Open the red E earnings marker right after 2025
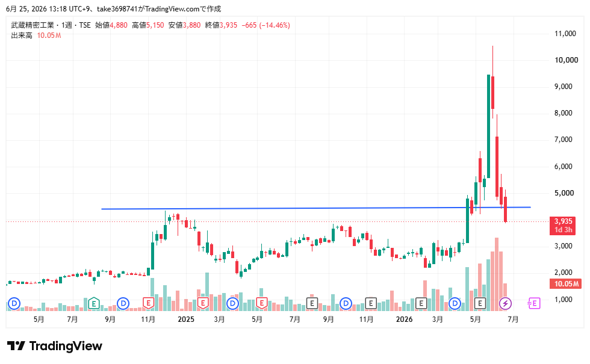Screen dimensions: 590x364 pyautogui.click(x=203, y=303)
